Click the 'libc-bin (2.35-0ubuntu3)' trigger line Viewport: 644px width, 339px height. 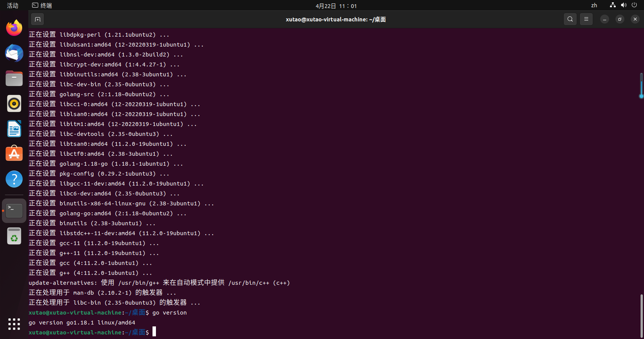[x=115, y=302]
